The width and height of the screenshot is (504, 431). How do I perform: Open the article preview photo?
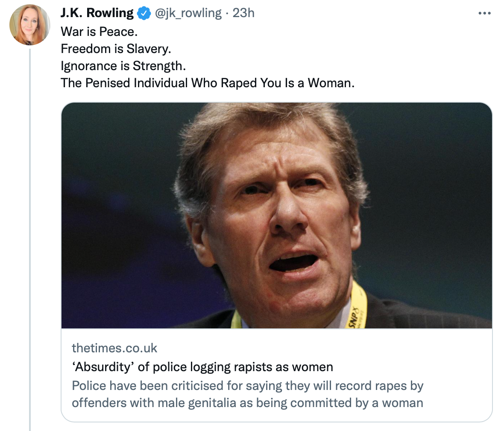click(x=276, y=215)
